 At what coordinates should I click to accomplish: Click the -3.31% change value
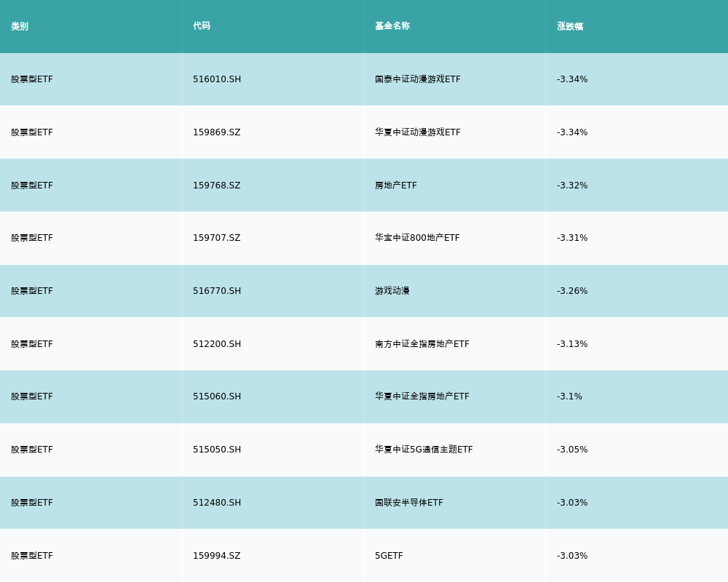[572, 238]
